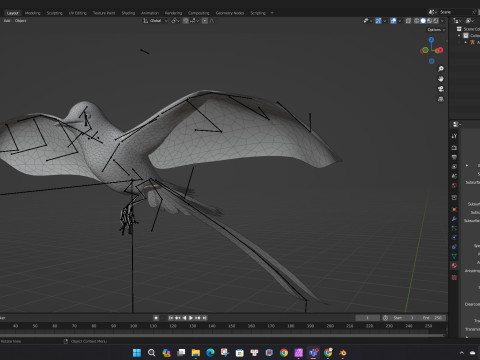Switch to the UV Editing workspace tab

click(78, 13)
